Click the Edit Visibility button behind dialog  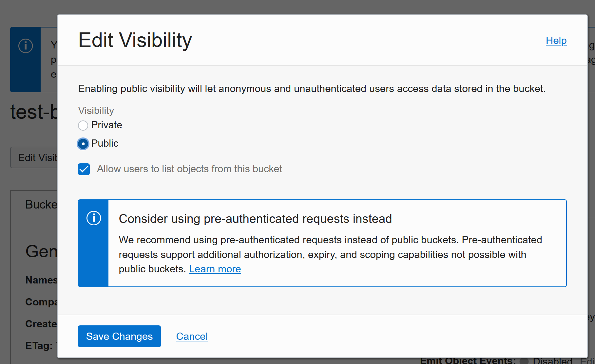click(34, 157)
